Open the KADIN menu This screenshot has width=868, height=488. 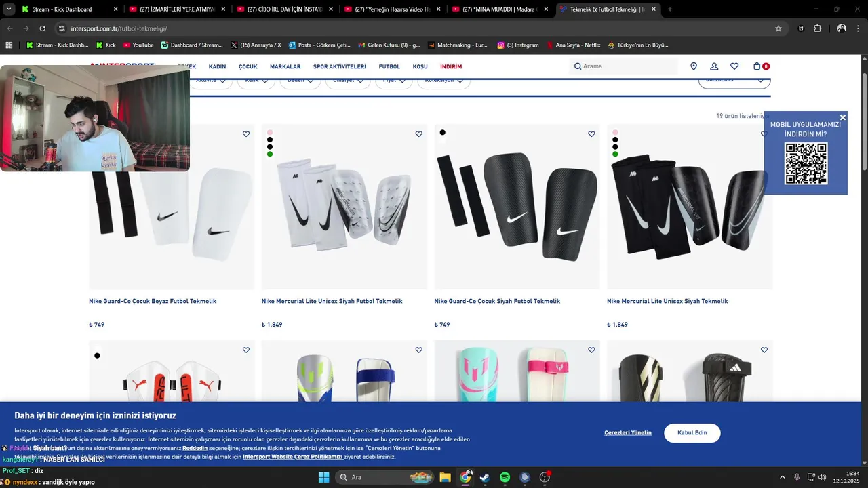[x=217, y=67]
